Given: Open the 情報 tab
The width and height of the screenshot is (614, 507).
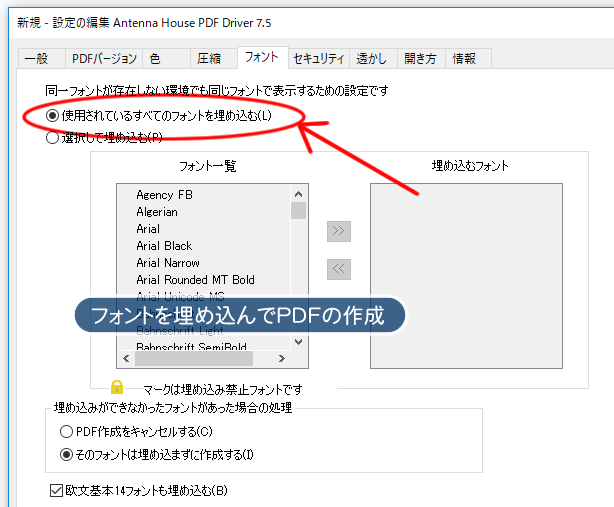Looking at the screenshot, I should pos(468,59).
